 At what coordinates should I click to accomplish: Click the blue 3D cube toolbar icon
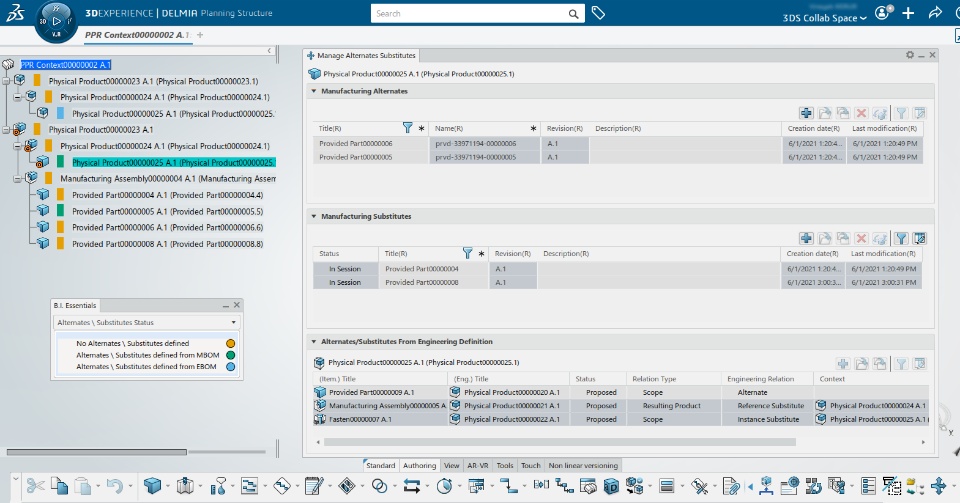pos(152,486)
